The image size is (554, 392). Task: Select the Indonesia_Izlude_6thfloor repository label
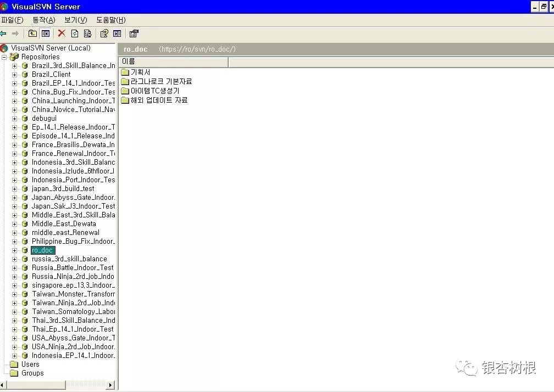point(74,171)
